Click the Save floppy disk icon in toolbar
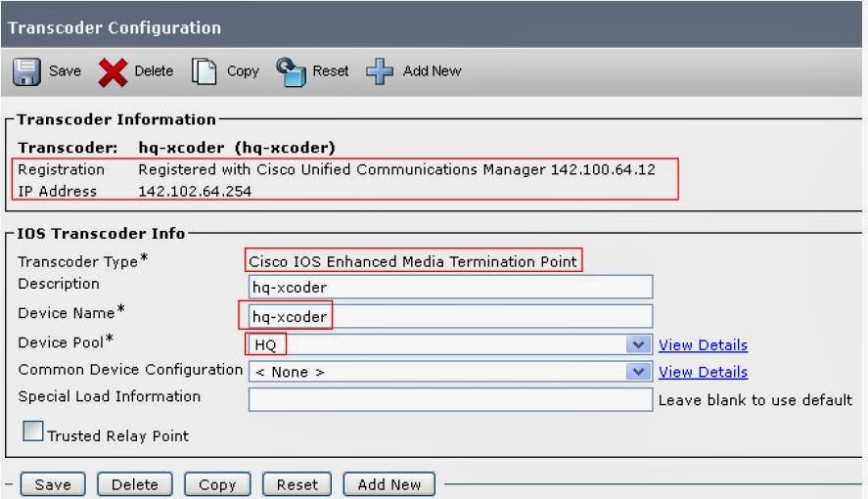 tap(26, 71)
